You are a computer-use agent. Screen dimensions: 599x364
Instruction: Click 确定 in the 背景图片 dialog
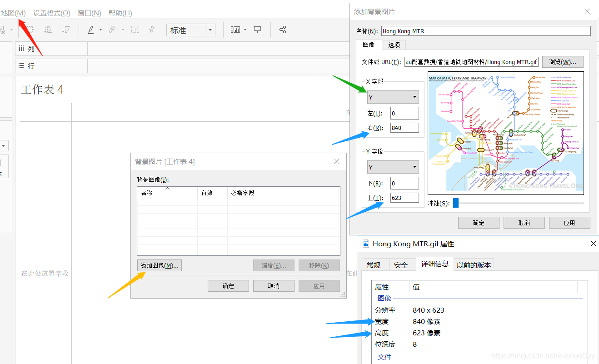tap(228, 286)
